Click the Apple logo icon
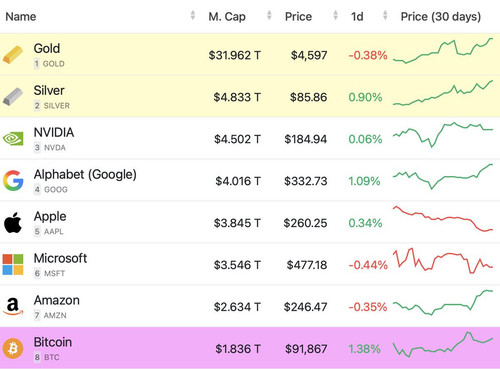 (x=13, y=222)
